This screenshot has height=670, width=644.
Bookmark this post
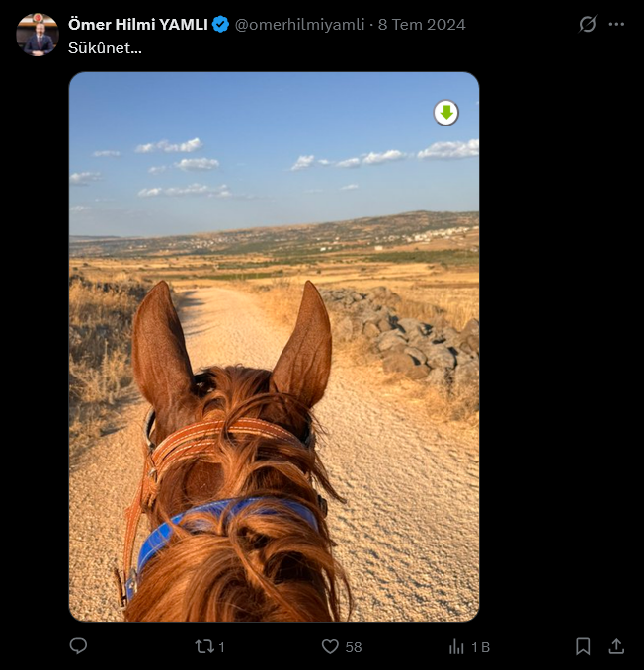[583, 646]
